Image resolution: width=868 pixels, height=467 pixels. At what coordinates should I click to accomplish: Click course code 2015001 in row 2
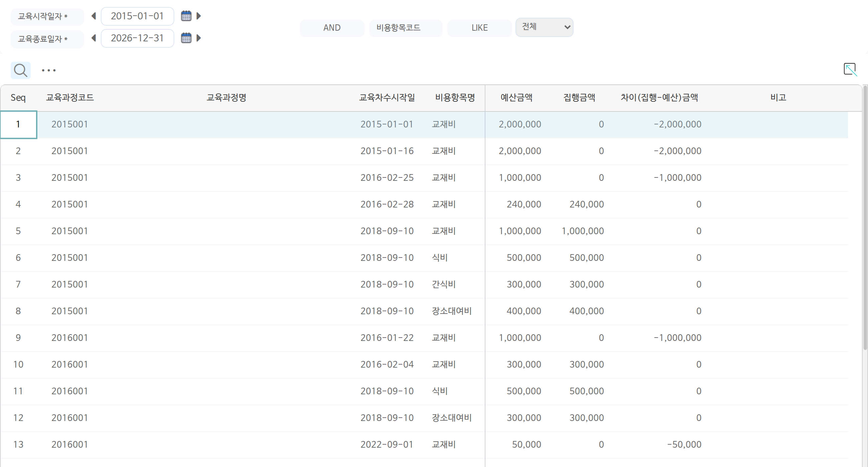pos(70,151)
